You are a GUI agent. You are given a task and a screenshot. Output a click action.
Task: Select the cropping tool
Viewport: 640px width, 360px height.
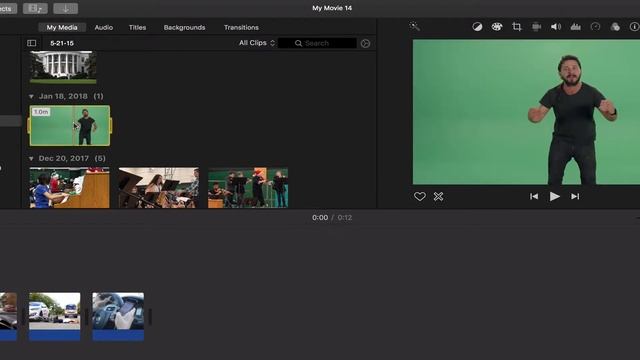tap(517, 27)
